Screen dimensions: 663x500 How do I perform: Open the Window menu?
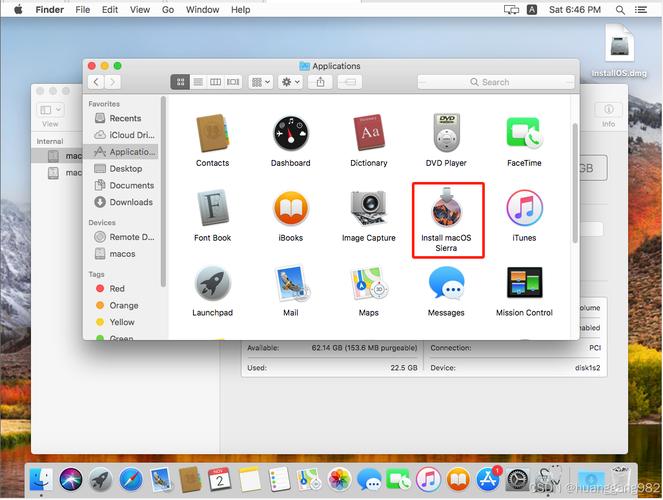pyautogui.click(x=203, y=9)
